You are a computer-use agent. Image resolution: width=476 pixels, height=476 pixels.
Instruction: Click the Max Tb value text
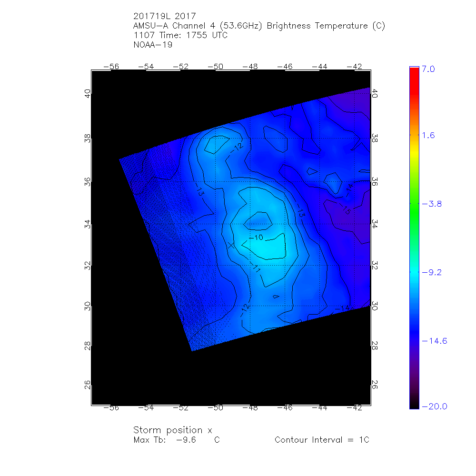[x=177, y=440]
